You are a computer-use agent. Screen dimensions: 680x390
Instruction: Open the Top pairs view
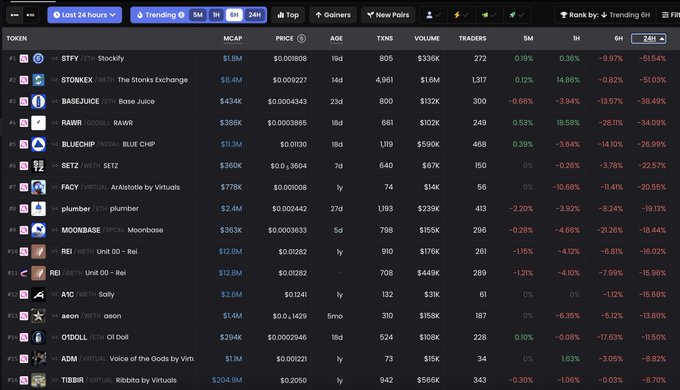288,15
